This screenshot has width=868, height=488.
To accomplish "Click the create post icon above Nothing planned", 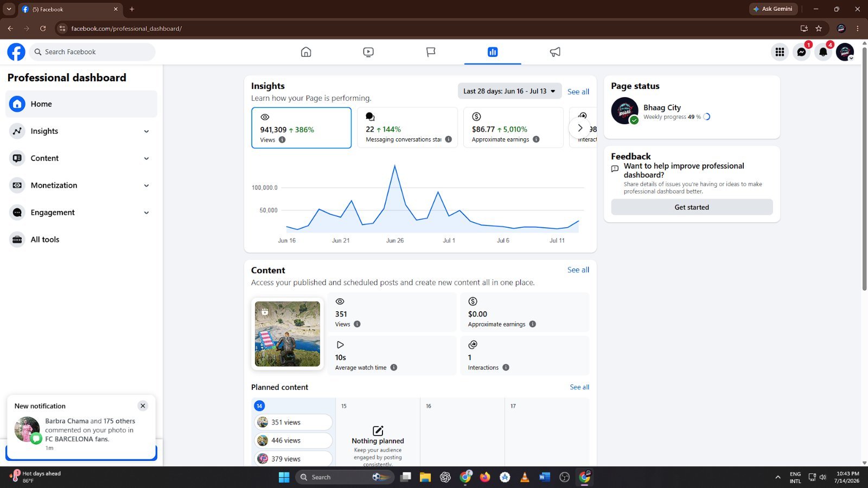I will click(x=378, y=431).
